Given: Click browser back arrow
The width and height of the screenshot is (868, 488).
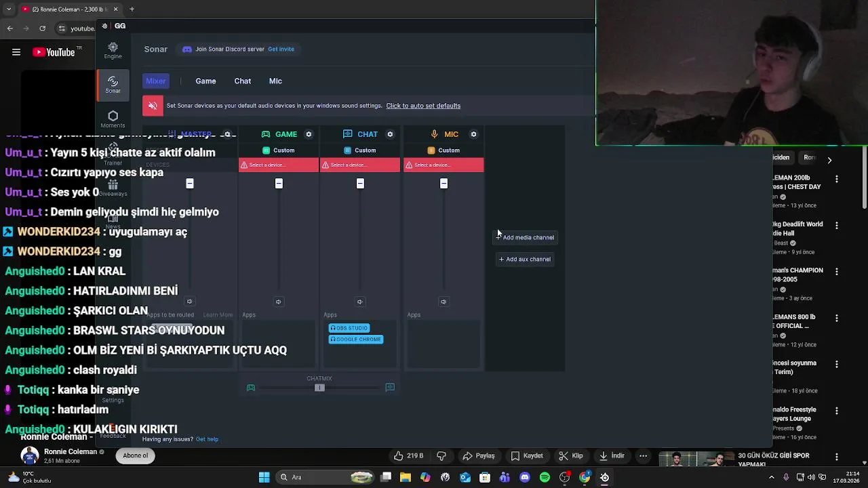Looking at the screenshot, I should tap(10, 28).
